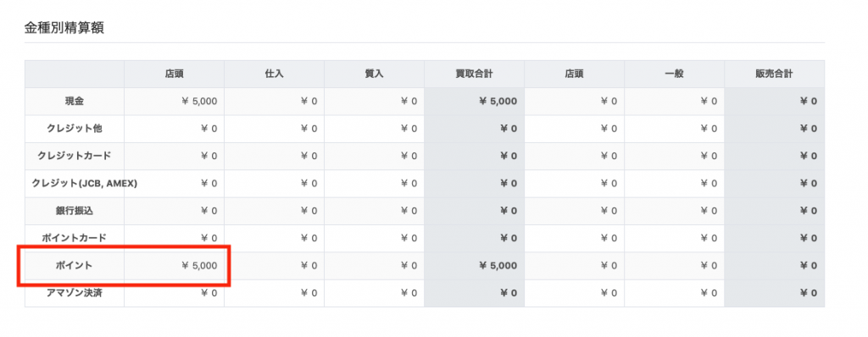Select the 買取合計 column header

475,75
